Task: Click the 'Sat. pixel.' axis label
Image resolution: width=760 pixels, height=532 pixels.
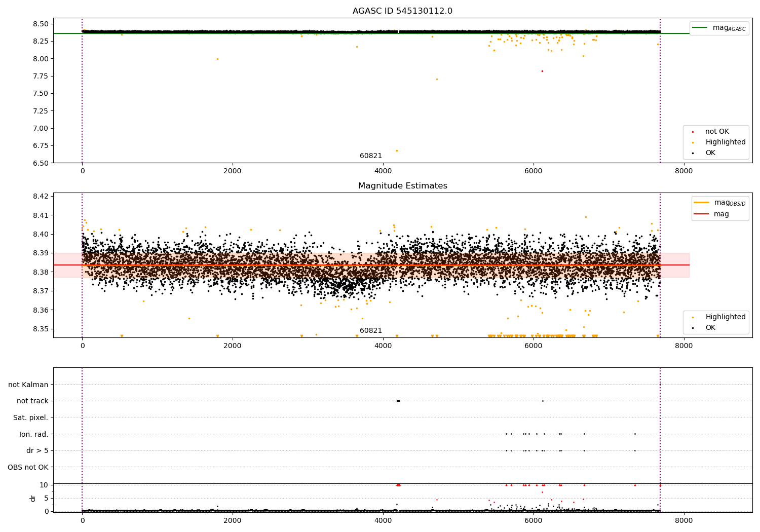Action: coord(31,417)
